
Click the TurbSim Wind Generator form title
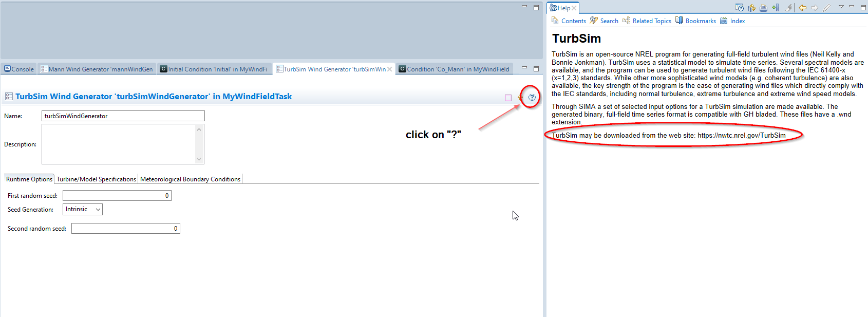click(x=154, y=97)
